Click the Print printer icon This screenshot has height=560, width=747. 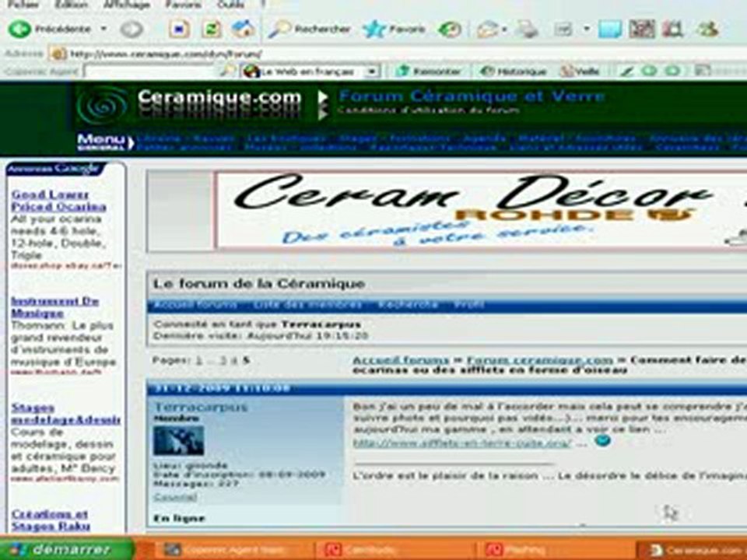click(x=528, y=30)
